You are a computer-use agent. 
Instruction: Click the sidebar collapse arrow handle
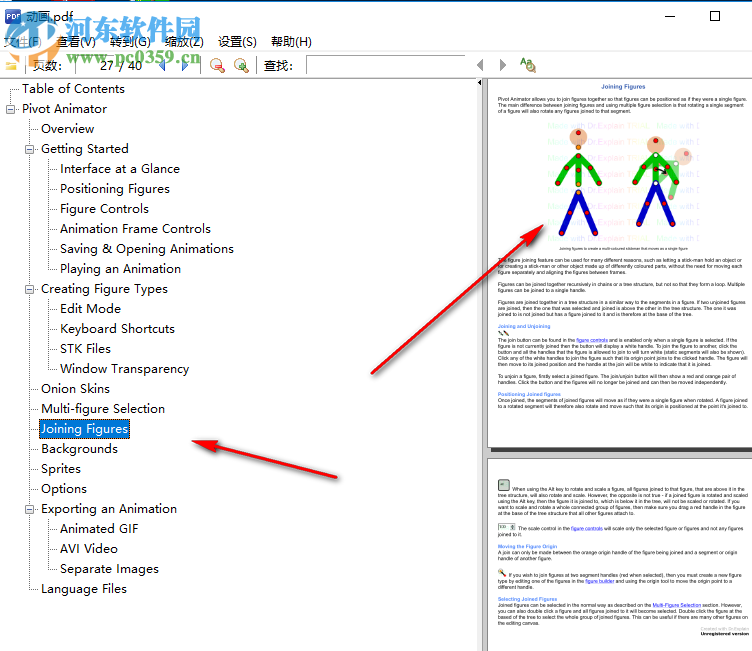(x=480, y=83)
